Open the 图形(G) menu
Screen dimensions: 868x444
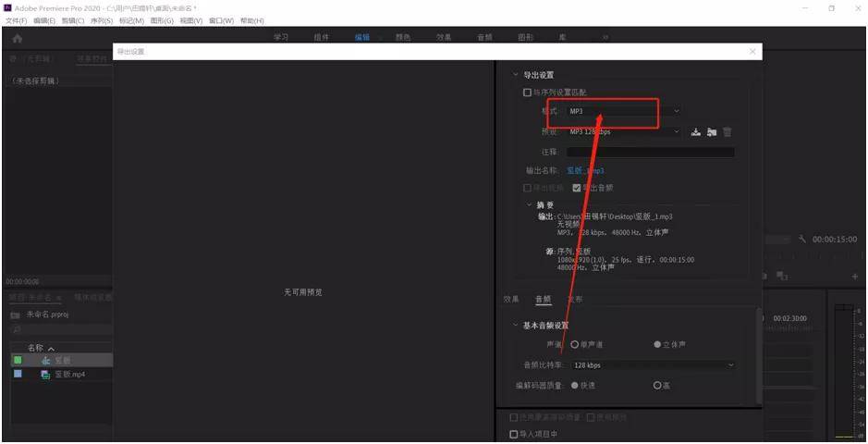click(162, 20)
